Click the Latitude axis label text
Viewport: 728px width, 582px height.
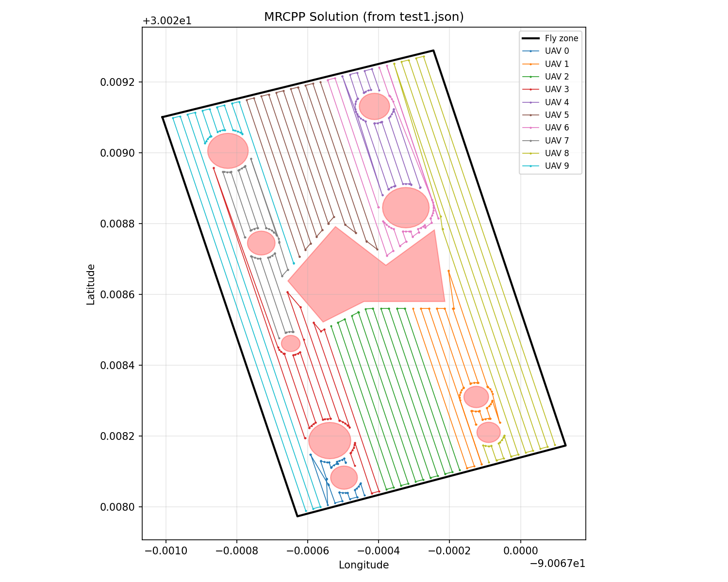[x=90, y=284]
